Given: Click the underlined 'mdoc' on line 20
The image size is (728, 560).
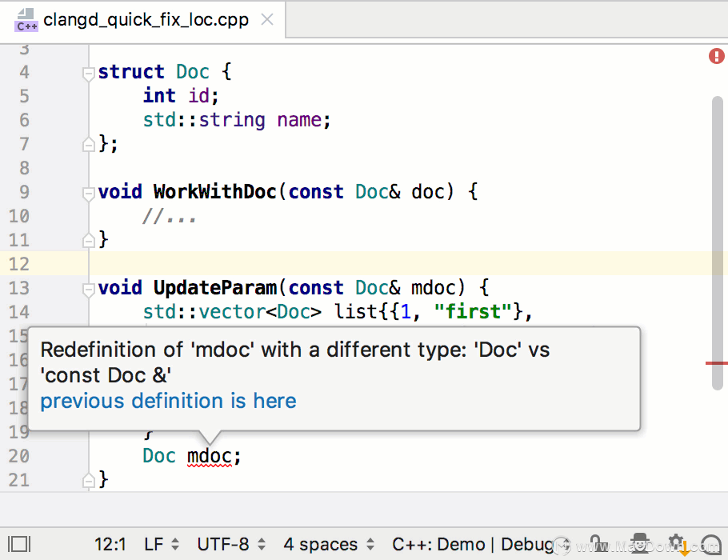Looking at the screenshot, I should [210, 456].
